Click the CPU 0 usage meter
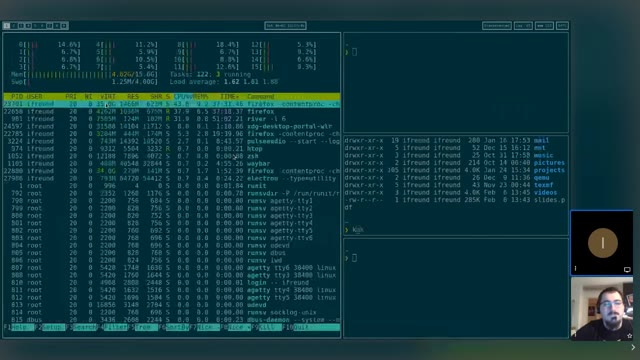This screenshot has width=640, height=360. [49, 44]
